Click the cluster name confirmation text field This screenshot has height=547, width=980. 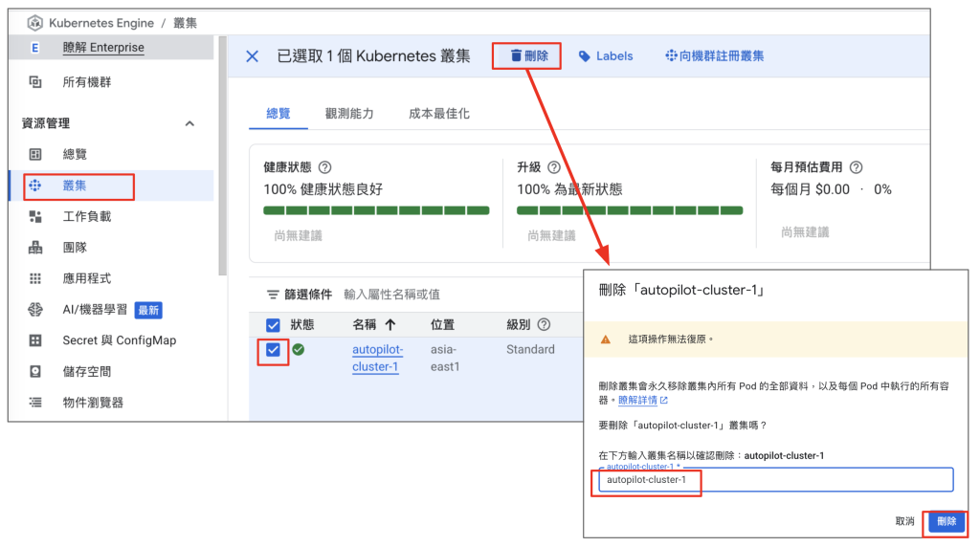tap(775, 479)
